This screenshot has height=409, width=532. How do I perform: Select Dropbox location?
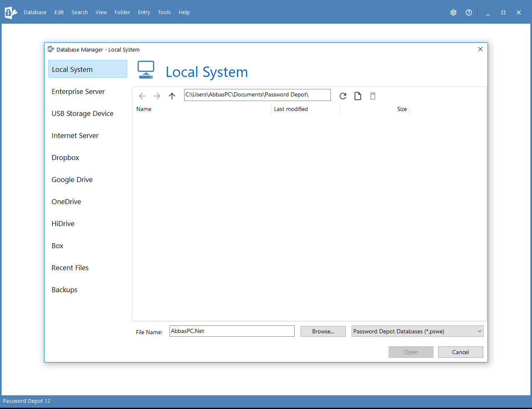(88, 158)
